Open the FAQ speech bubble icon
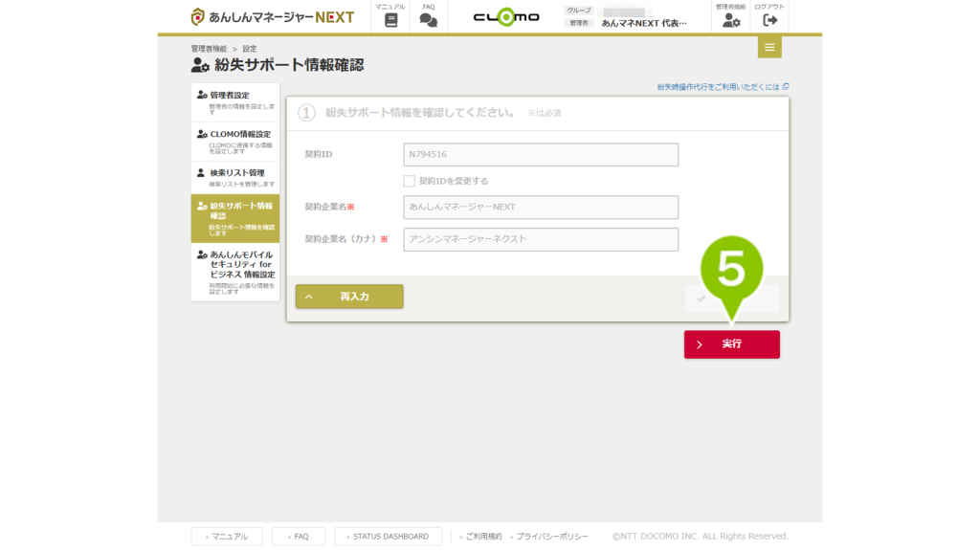Image resolution: width=980 pixels, height=551 pixels. [x=429, y=19]
